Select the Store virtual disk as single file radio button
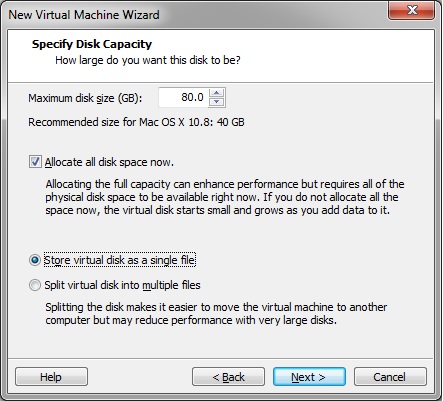The image size is (443, 401). pyautogui.click(x=35, y=260)
